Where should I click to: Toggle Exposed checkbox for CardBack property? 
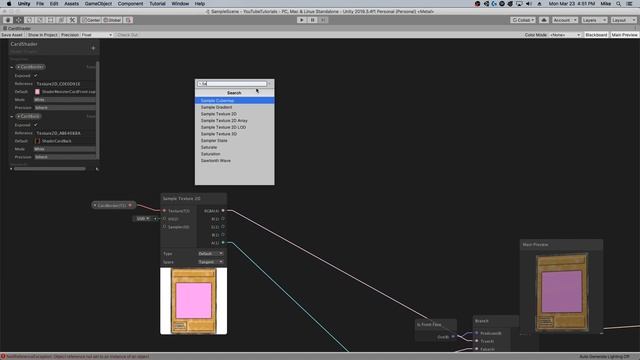[36, 124]
